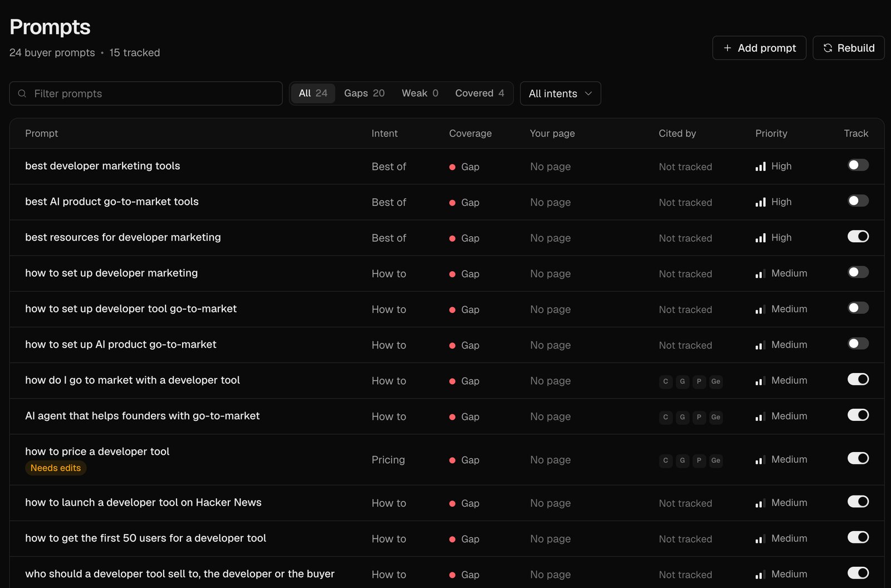The height and width of the screenshot is (588, 891).
Task: Open prompt 'who should a developer tool sell to, the developer or the buyer'
Action: (180, 574)
